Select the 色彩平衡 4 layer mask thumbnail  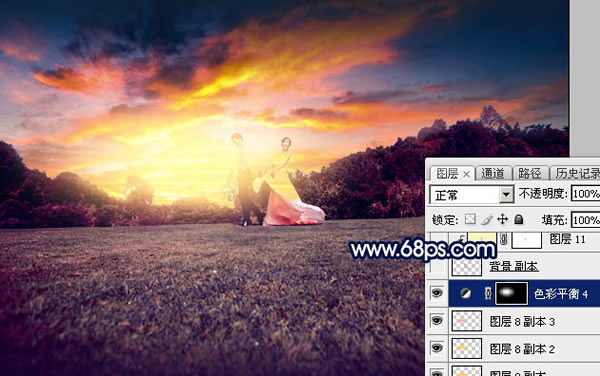[x=512, y=293]
